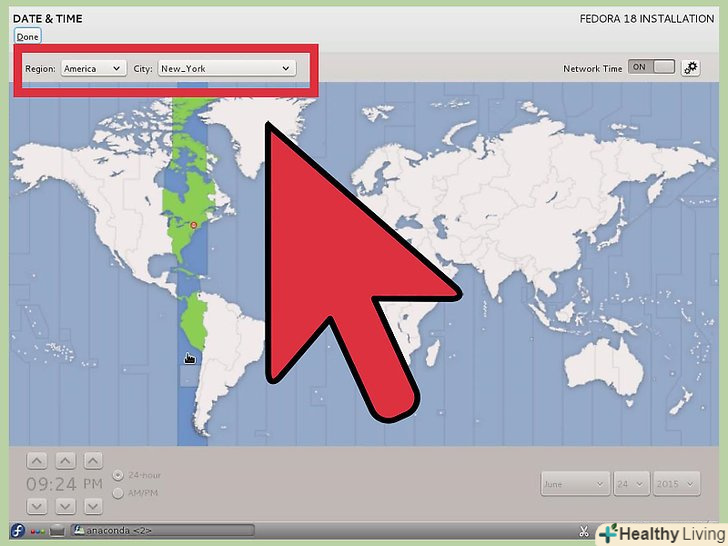Open the City dropdown showing New_York

227,68
